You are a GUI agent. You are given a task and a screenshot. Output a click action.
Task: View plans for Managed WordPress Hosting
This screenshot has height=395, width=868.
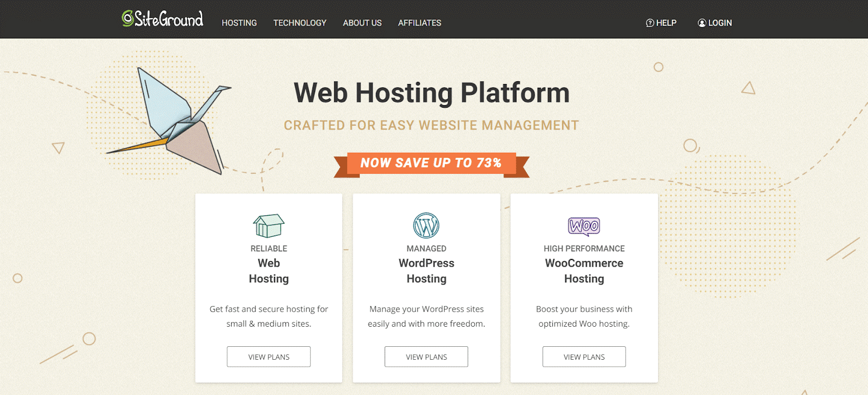(x=426, y=357)
